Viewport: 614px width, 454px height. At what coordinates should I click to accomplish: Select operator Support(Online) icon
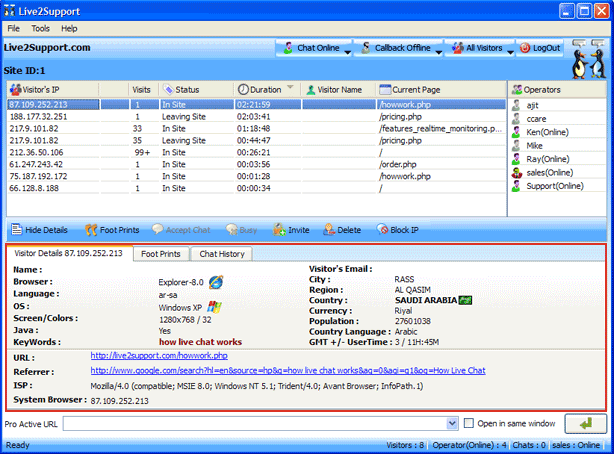516,186
